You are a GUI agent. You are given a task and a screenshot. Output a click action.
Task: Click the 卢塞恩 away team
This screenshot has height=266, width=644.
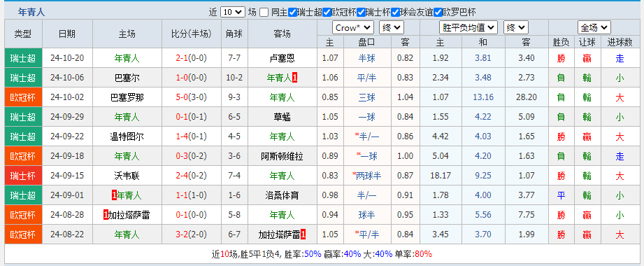pos(282,58)
